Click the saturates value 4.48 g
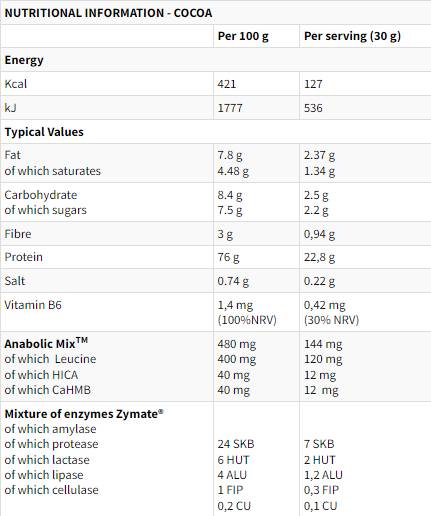This screenshot has width=431, height=516. (x=233, y=171)
